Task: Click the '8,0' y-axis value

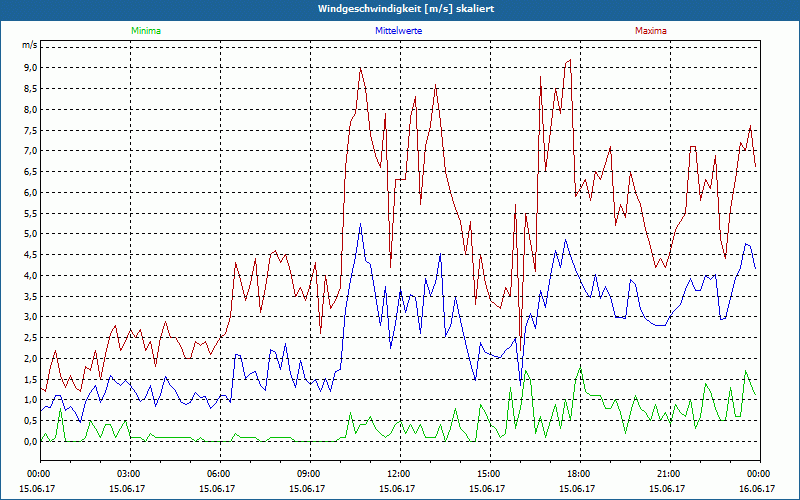Action: coord(31,110)
